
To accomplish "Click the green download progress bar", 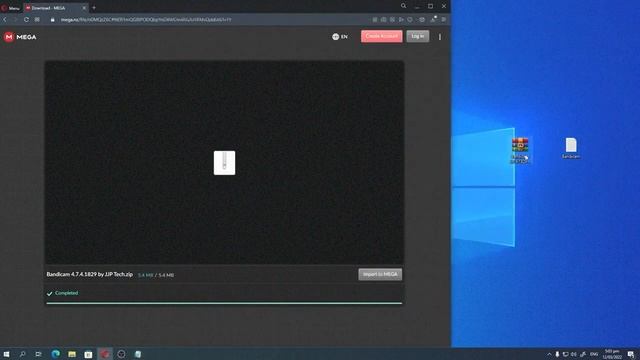I will point(224,303).
